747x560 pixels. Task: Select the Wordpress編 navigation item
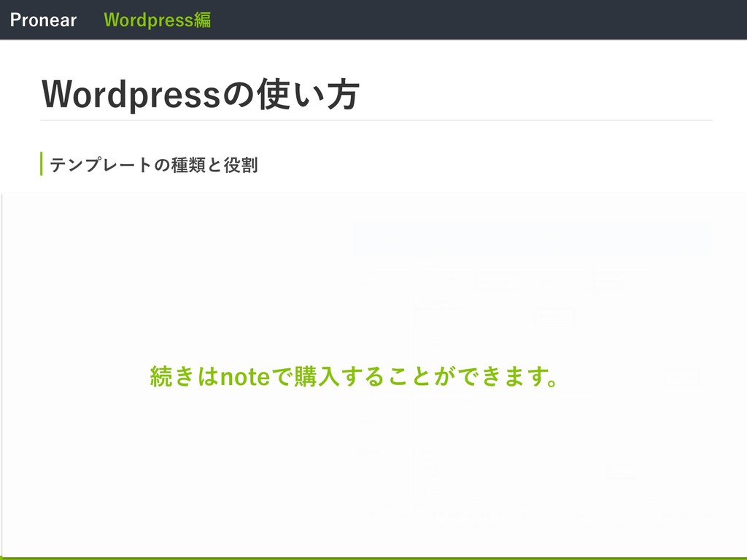pos(158,20)
